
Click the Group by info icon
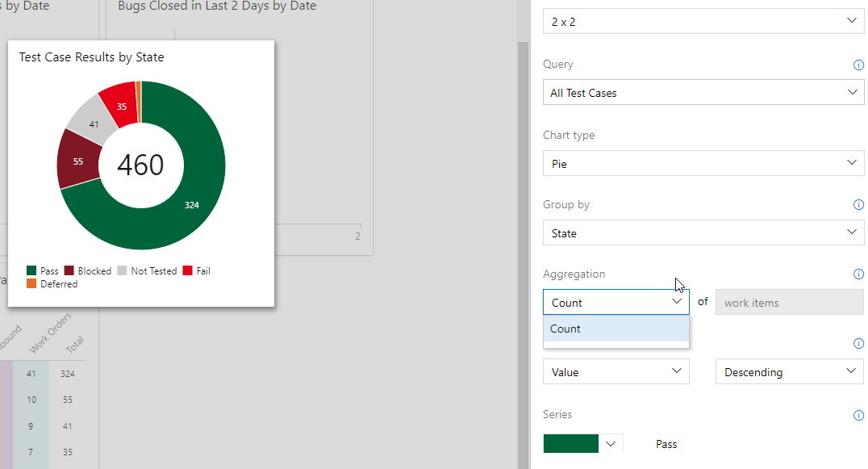coord(859,205)
